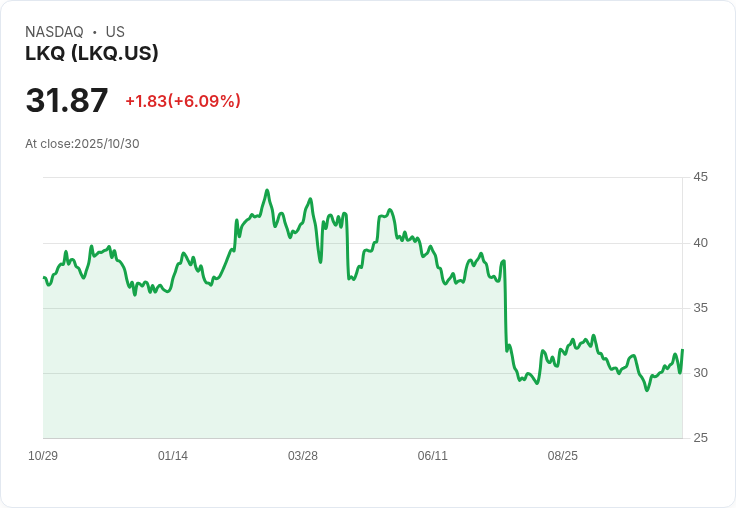Click the NASDAQ exchange label
Screen dimensions: 736x508
[54, 32]
